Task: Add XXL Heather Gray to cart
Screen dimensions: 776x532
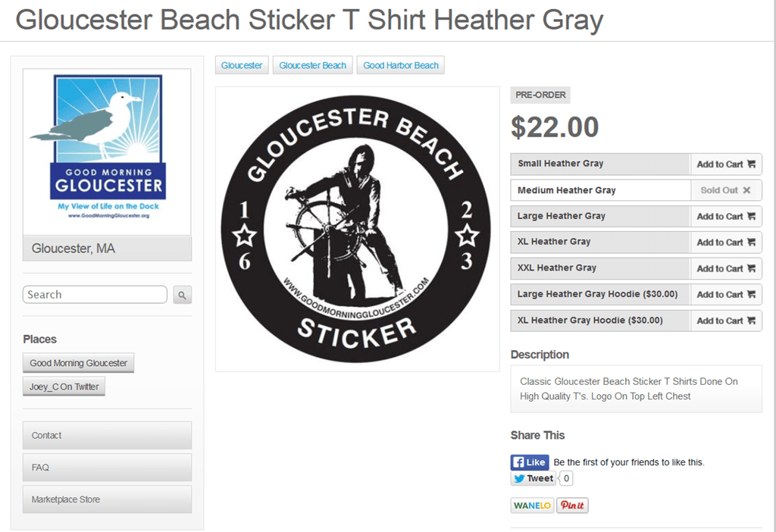Action: (726, 269)
